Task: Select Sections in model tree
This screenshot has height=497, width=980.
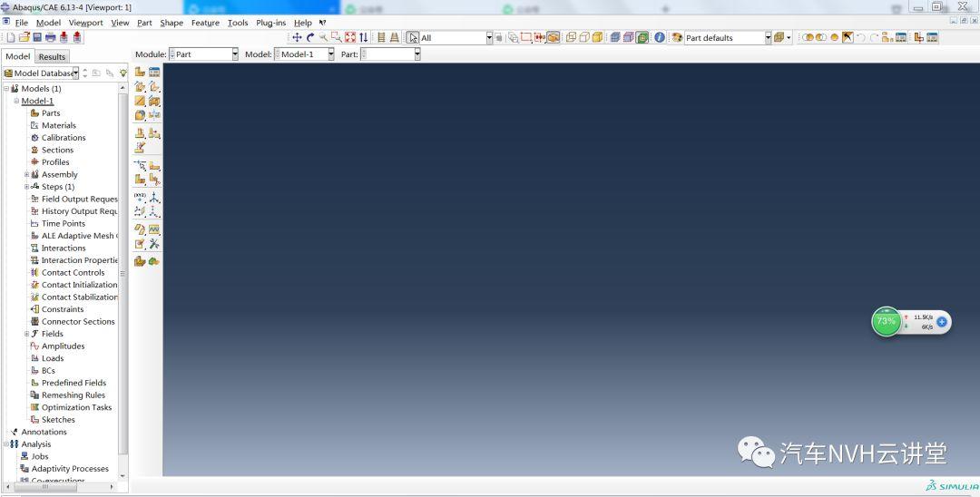Action: coord(57,150)
